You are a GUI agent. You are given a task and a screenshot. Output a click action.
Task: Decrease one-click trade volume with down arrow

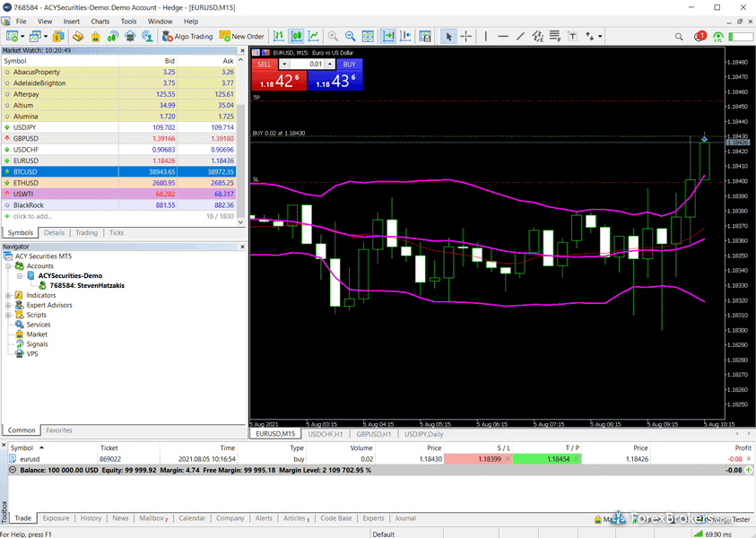(x=284, y=65)
